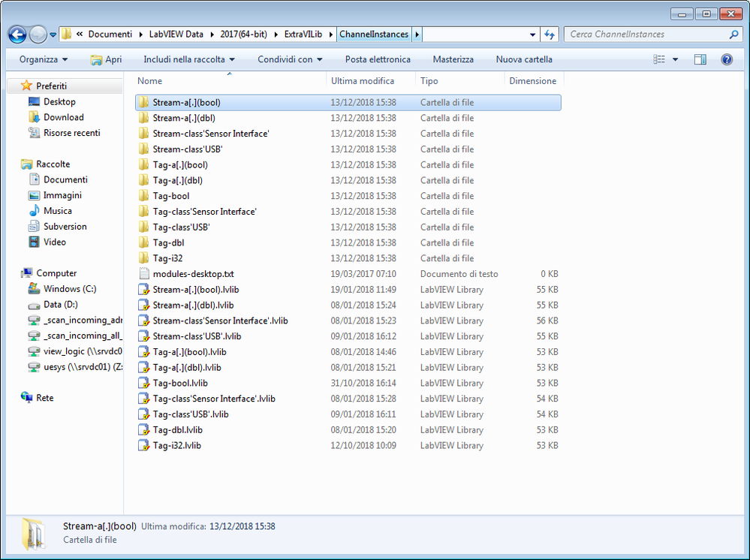The width and height of the screenshot is (750, 560).
Task: Open the view_logic network drive
Action: [x=75, y=351]
